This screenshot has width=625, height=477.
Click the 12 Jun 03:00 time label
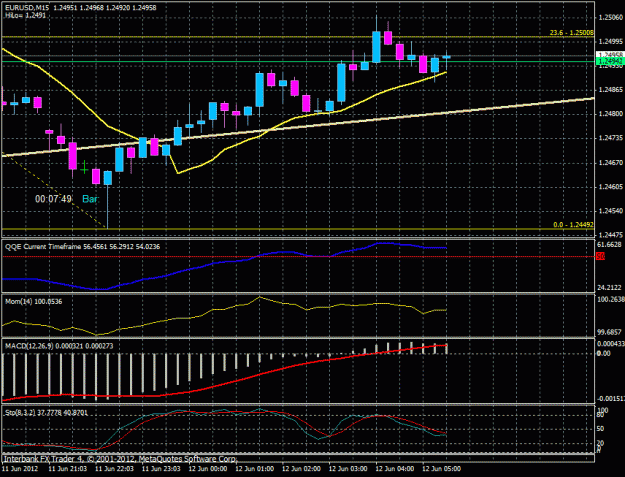click(x=348, y=469)
